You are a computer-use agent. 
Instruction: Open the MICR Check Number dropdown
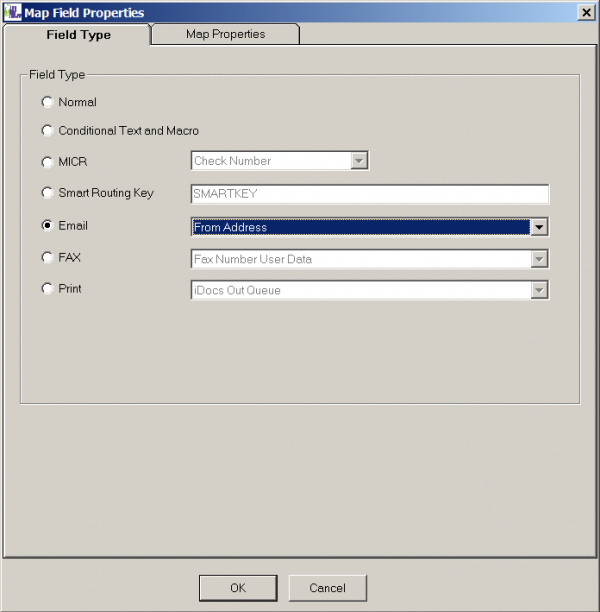360,161
